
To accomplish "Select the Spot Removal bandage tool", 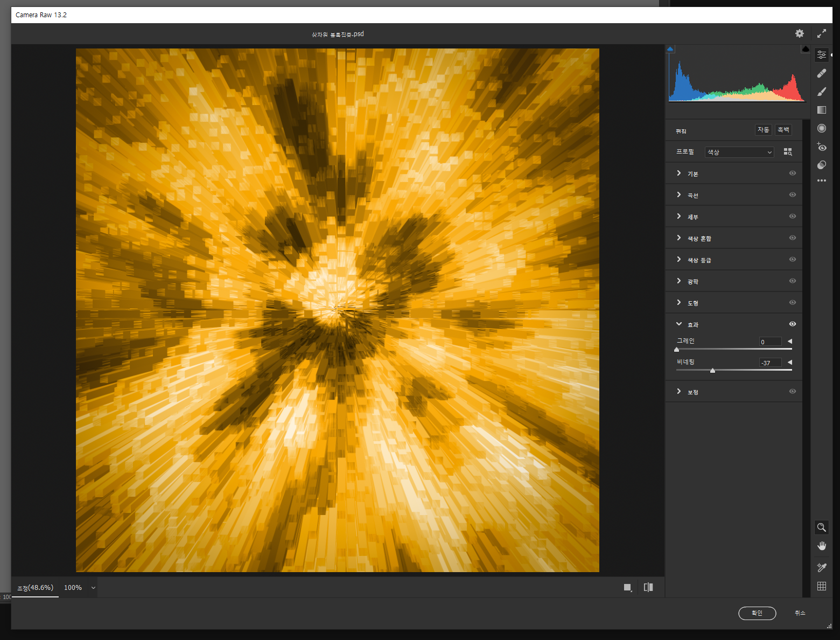I will click(x=822, y=73).
